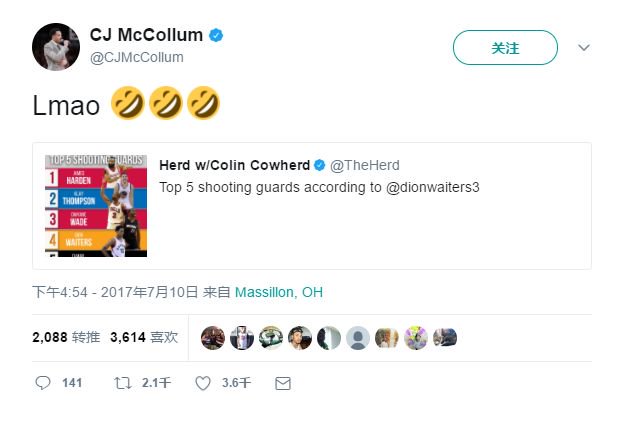626x421 pixels.
Task: Click the tweet timestamp 下午4:54
Action: click(59, 292)
